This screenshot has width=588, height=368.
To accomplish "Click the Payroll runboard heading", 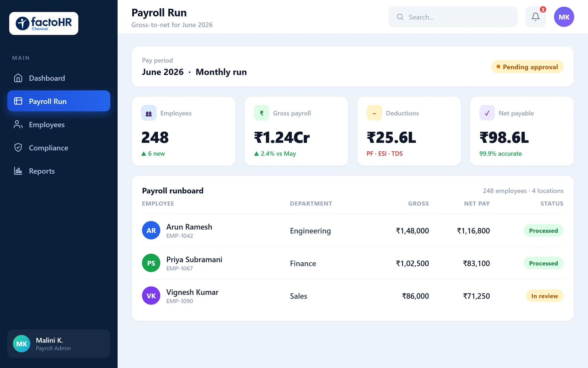I will [173, 191].
